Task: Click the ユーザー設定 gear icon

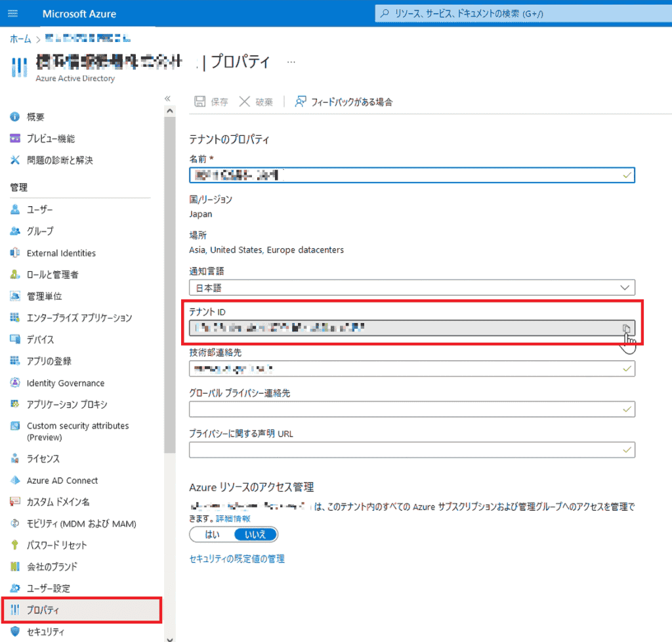Action: coord(15,588)
